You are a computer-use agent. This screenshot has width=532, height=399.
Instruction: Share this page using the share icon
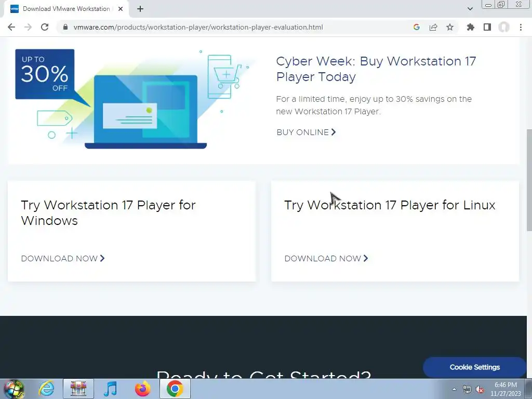[x=433, y=27]
